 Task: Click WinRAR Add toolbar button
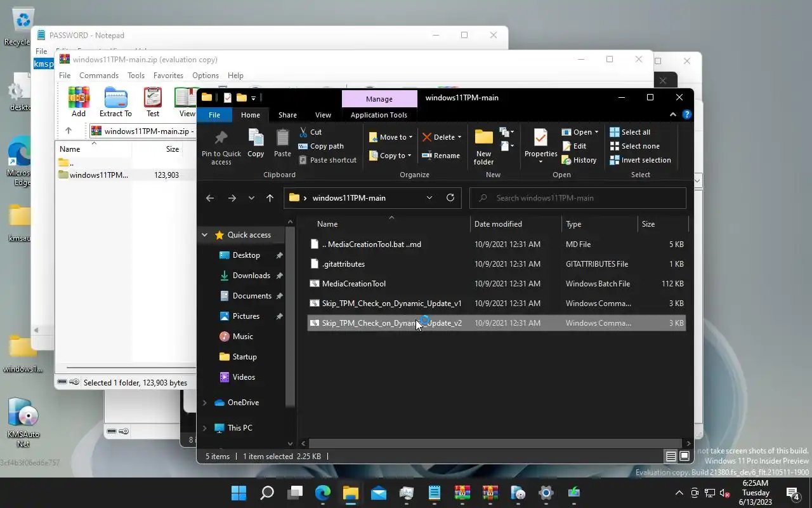79,102
